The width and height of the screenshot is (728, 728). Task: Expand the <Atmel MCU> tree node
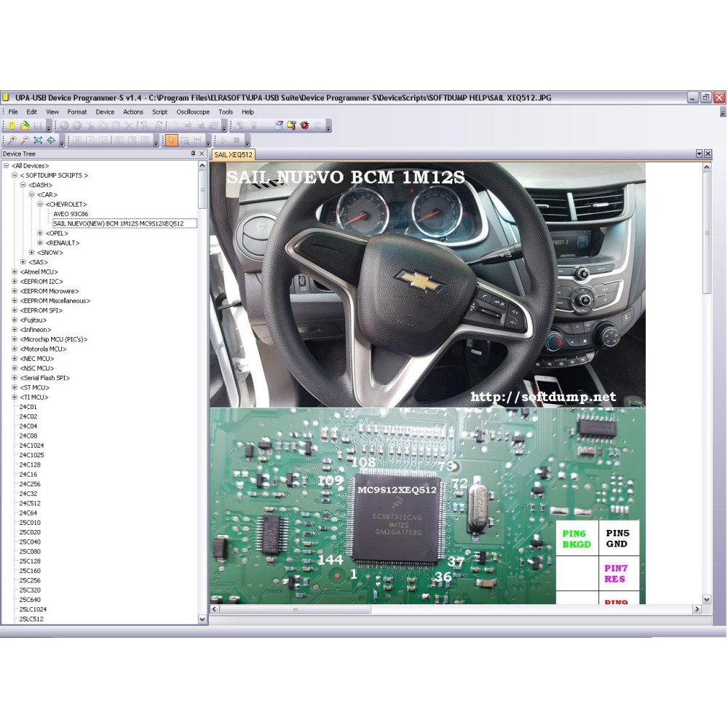point(15,272)
